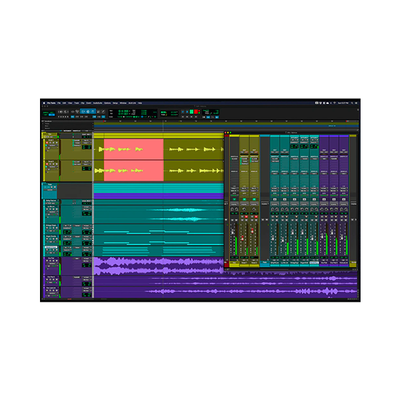Adjust the first teal mixer strip fader
400x400 pixels.
(272, 238)
